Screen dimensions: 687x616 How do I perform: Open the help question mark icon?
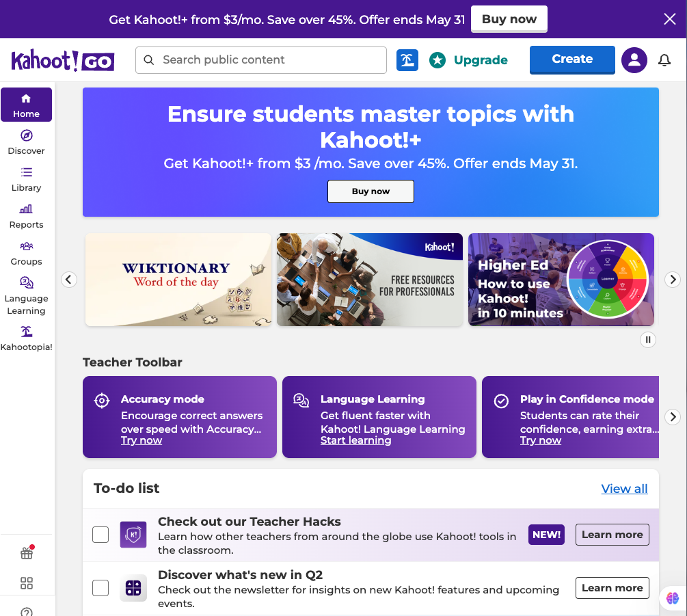(26, 612)
